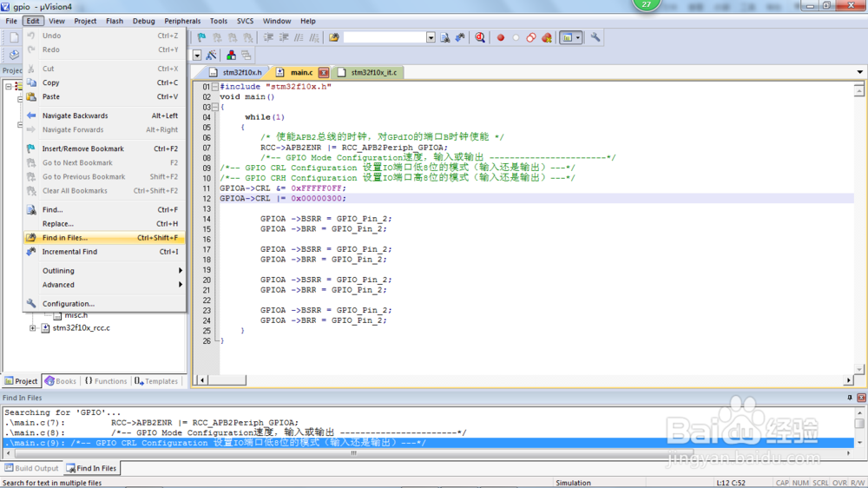Image resolution: width=868 pixels, height=488 pixels.
Task: Select Replace... in Edit menu
Action: click(x=105, y=224)
